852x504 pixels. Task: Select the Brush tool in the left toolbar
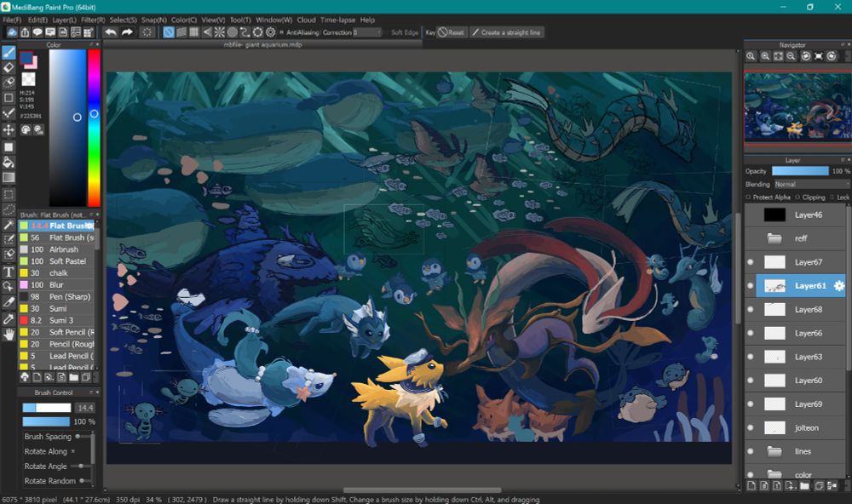point(9,52)
